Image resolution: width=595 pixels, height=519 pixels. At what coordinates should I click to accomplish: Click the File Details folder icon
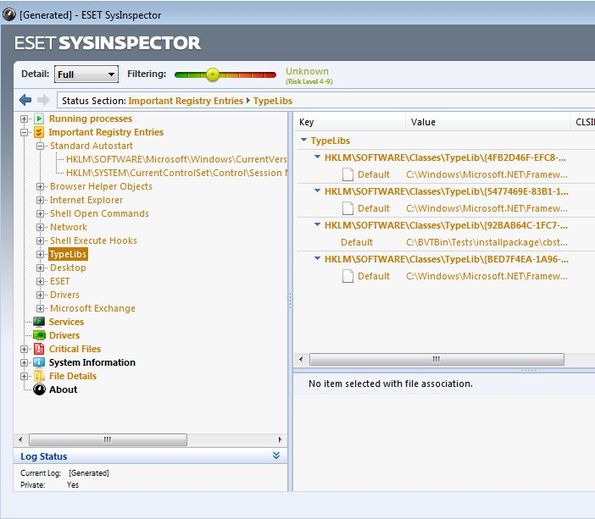(39, 376)
